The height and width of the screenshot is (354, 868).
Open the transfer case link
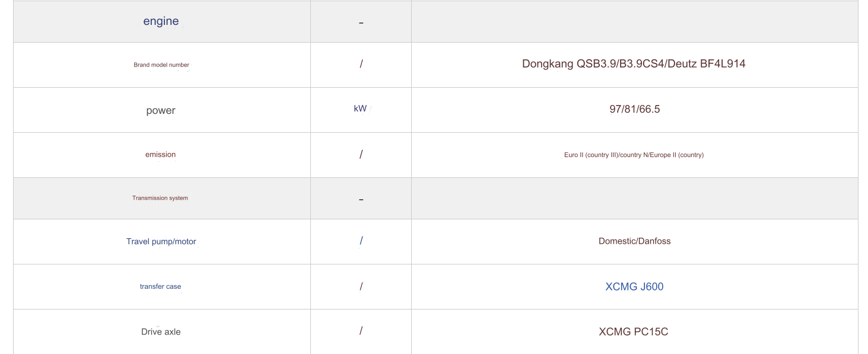click(x=160, y=286)
